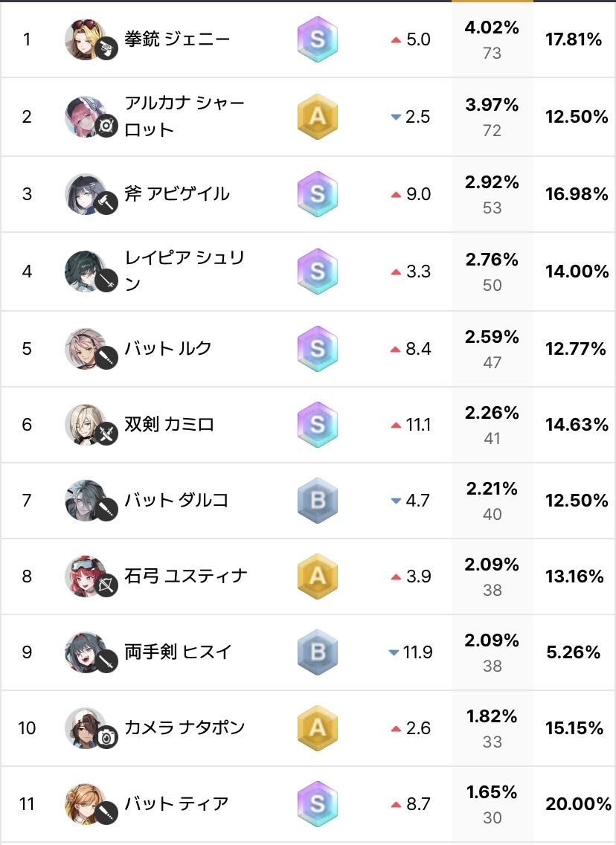This screenshot has height=845, width=616.
Task: Click the red up arrow beside 11.1
Action: [x=396, y=425]
